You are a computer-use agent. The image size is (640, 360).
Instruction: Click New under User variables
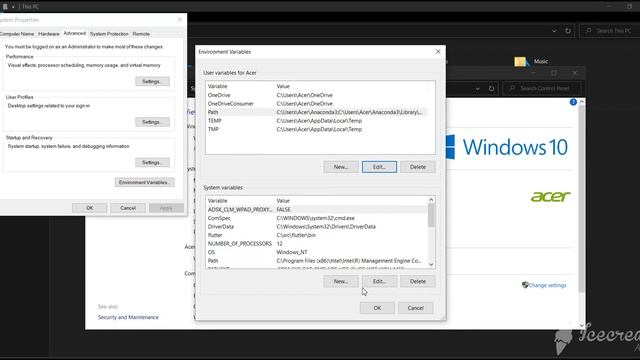tap(341, 167)
